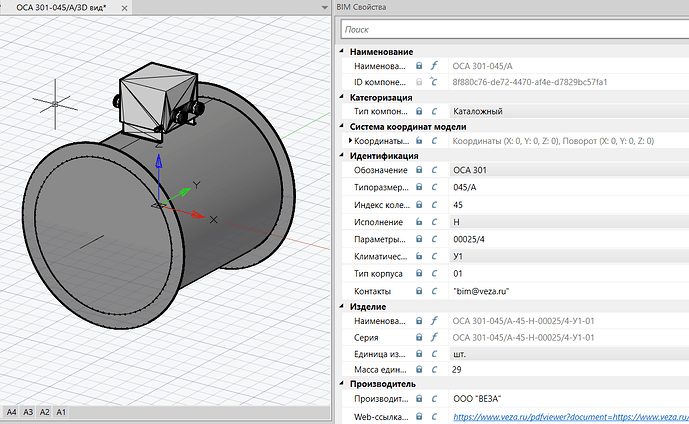Open the veza.ru pdfviewer web link
This screenshot has height=424, width=689.
coord(570,417)
